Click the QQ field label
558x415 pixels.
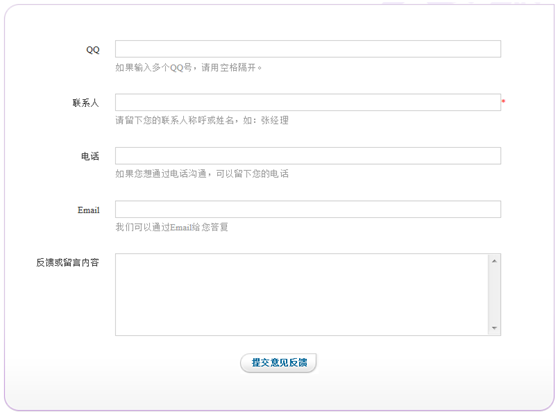[x=93, y=50]
